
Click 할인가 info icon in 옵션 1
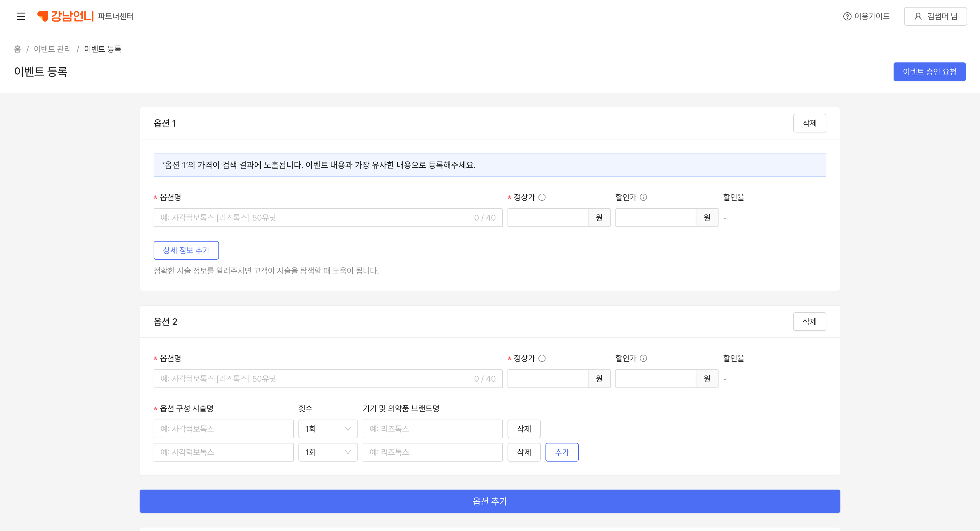[x=643, y=197]
